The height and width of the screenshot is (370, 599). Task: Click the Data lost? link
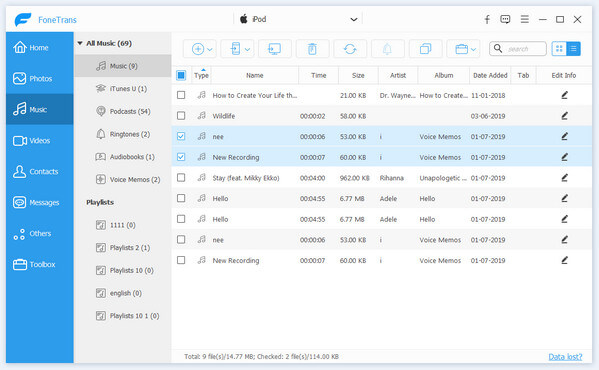[565, 357]
